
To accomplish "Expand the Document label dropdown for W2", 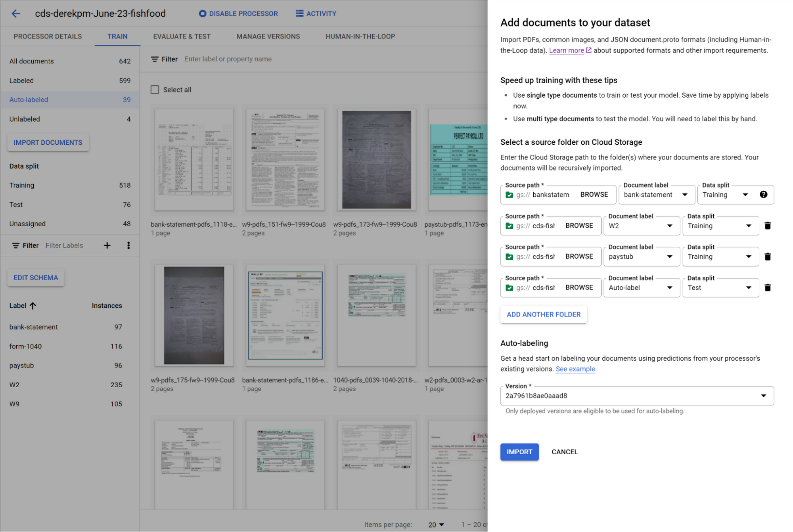I will point(669,225).
